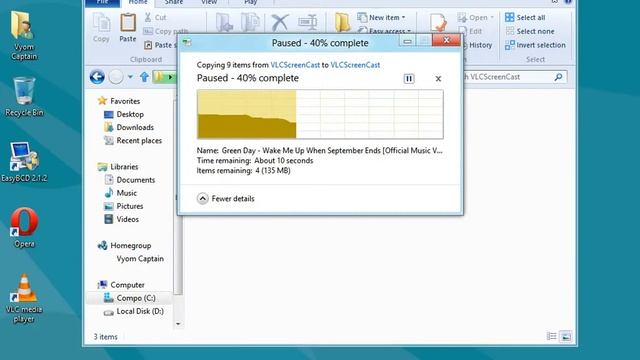Screen dimensions: 640x360
Task: Switch to details view icon
Action: [551, 336]
